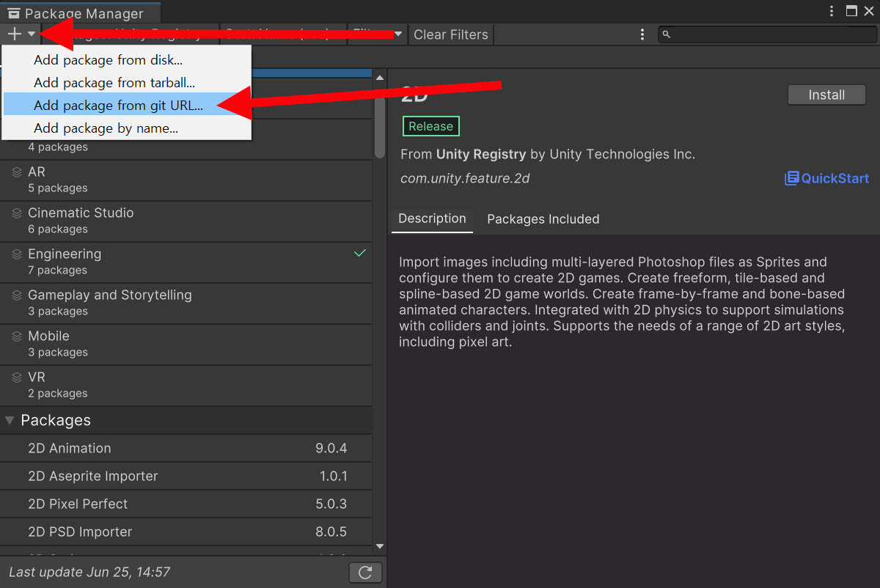This screenshot has width=880, height=588.
Task: Click the scroll down arrow of package list
Action: tap(379, 546)
